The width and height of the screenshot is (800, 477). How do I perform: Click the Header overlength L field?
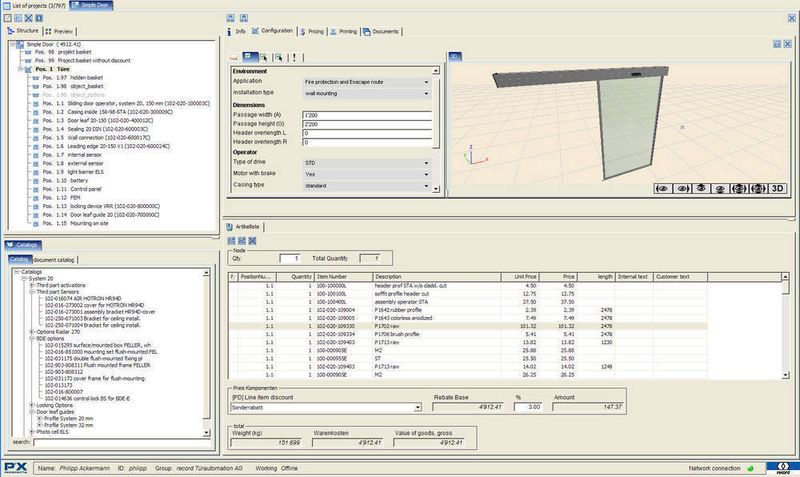pyautogui.click(x=367, y=133)
